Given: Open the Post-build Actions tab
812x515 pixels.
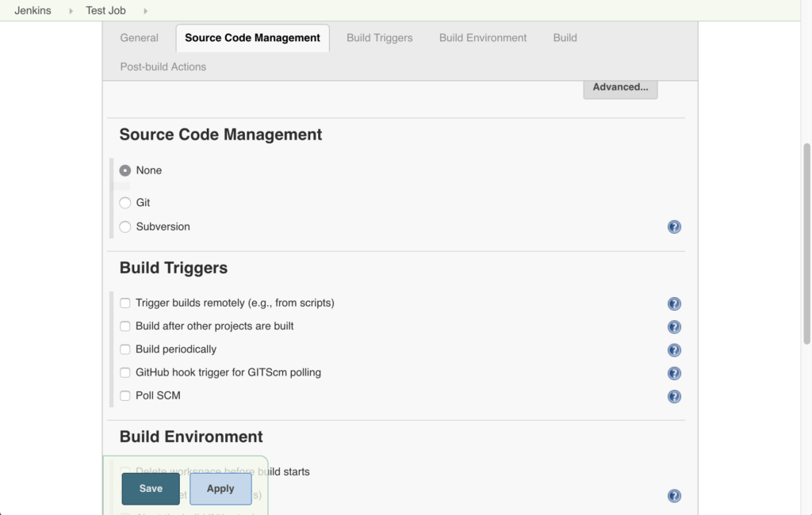Looking at the screenshot, I should point(163,67).
